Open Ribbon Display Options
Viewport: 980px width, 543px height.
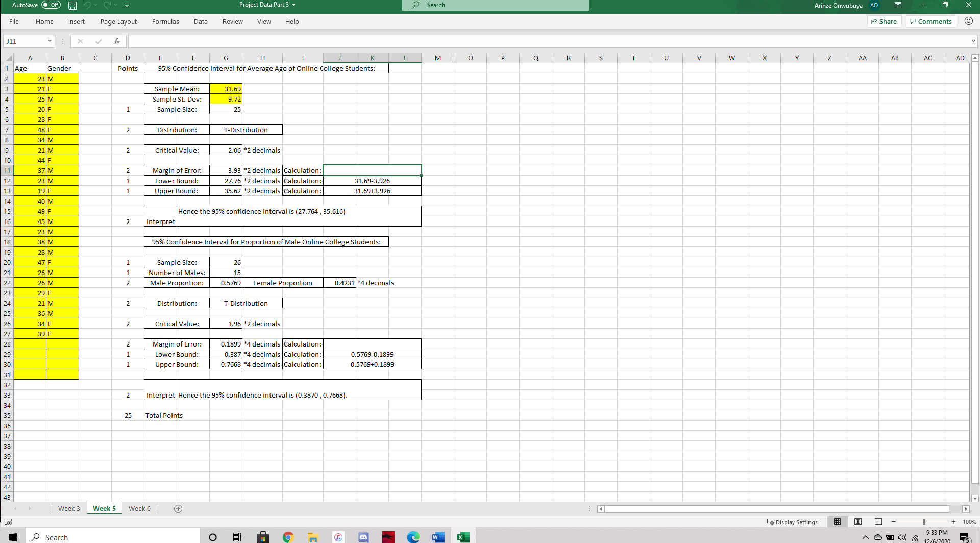point(898,5)
